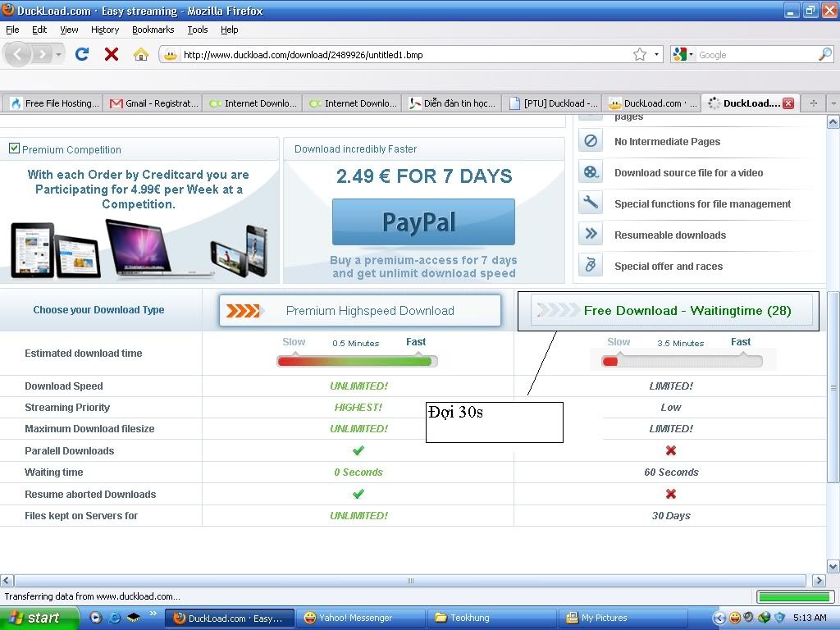The height and width of the screenshot is (630, 840).
Task: Choose Premium Highspeed Download
Action: (360, 310)
